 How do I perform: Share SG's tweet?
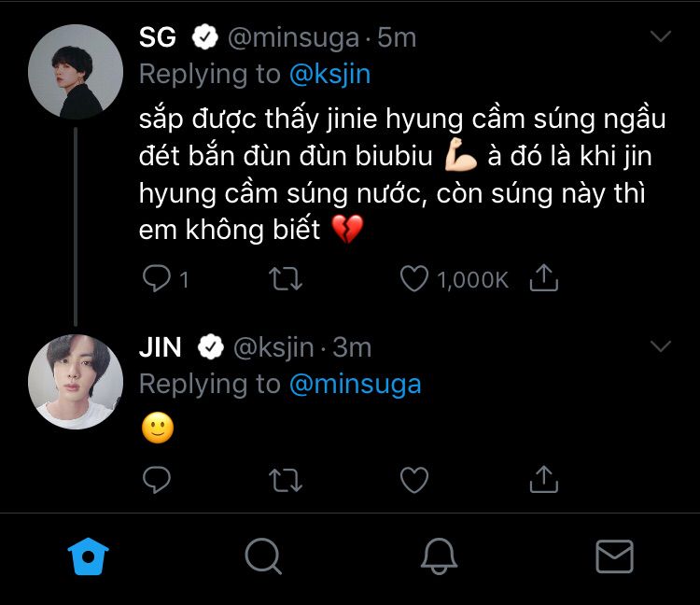pyautogui.click(x=543, y=277)
